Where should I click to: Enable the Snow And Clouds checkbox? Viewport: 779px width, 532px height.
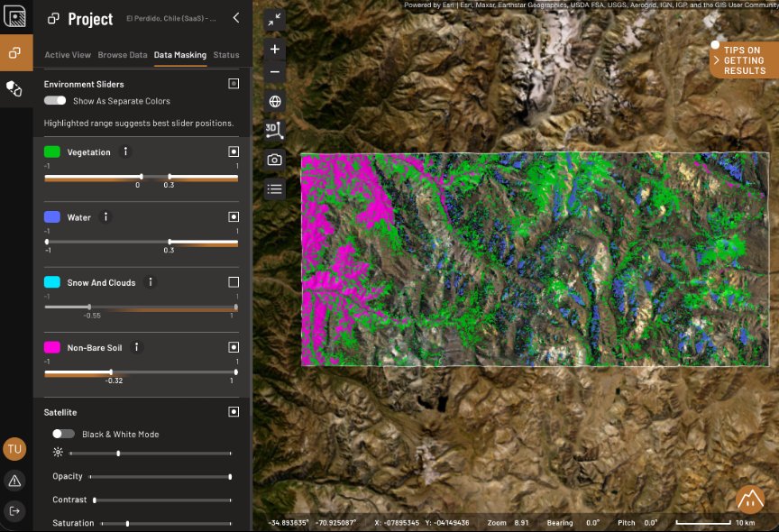(x=234, y=282)
